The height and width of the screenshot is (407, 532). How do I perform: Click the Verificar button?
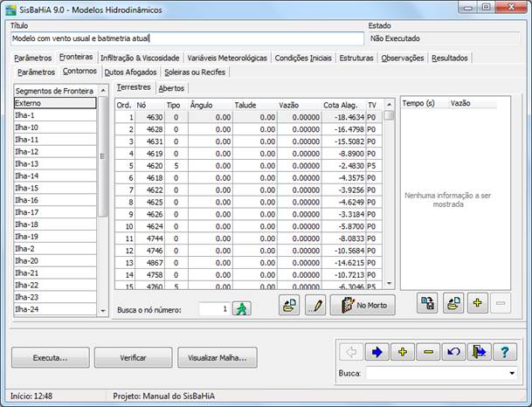[133, 358]
